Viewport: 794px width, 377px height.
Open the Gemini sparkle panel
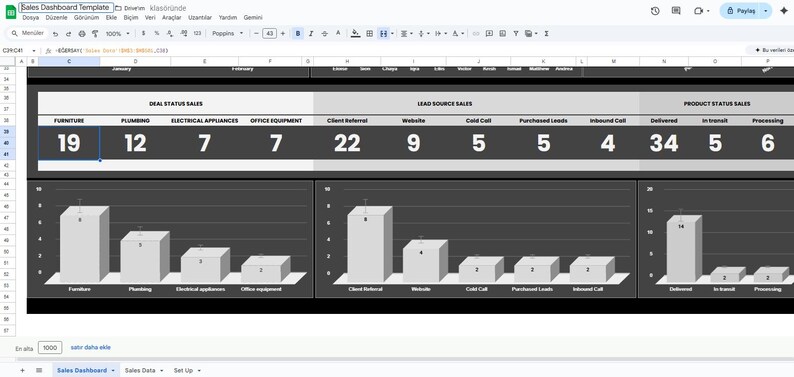click(784, 11)
